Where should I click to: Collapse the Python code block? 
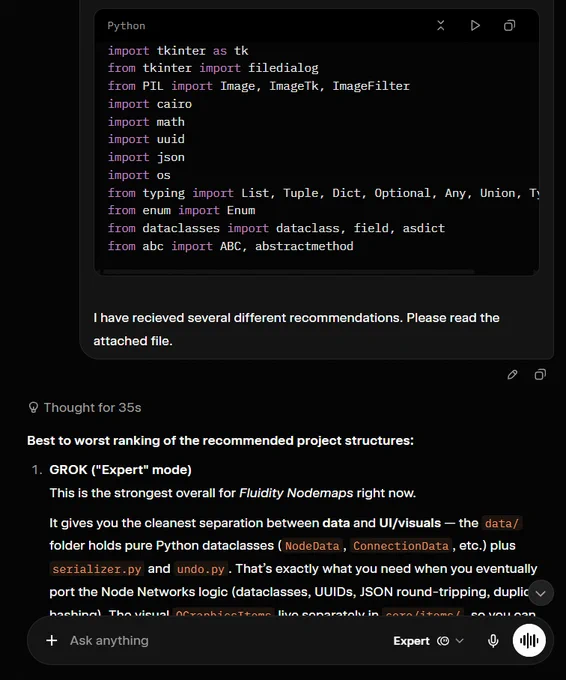(441, 26)
